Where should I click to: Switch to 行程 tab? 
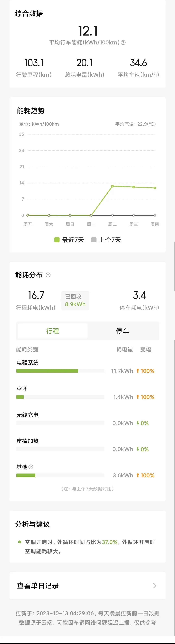53,331
